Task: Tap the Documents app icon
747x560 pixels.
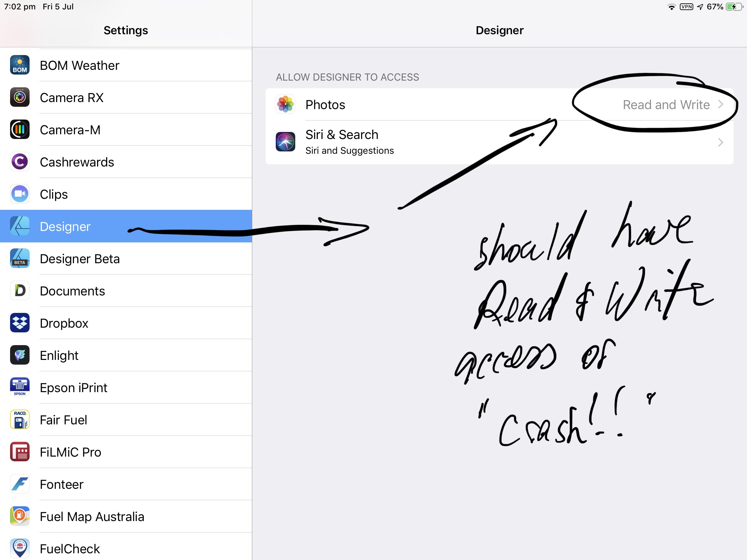Action: click(19, 291)
